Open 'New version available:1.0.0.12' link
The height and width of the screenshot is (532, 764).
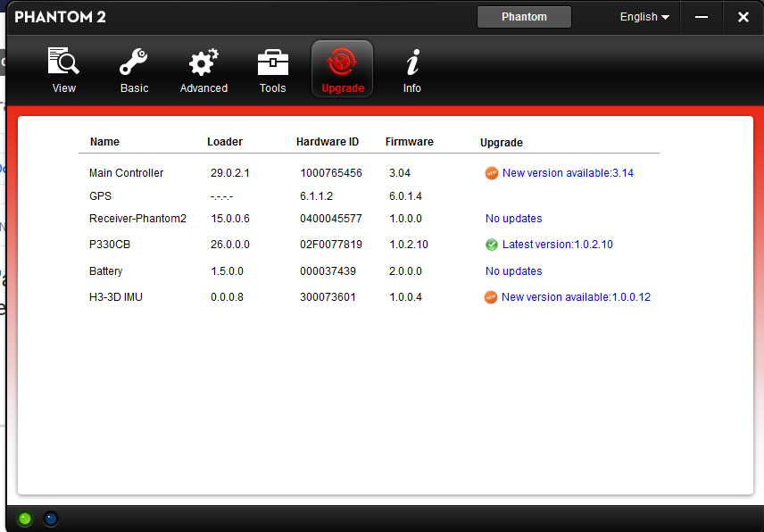tap(576, 297)
